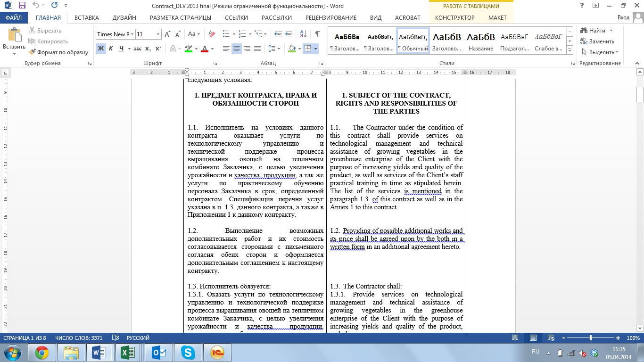Open Excel from the taskbar
Screen dimensions: 644x362
coord(128,353)
